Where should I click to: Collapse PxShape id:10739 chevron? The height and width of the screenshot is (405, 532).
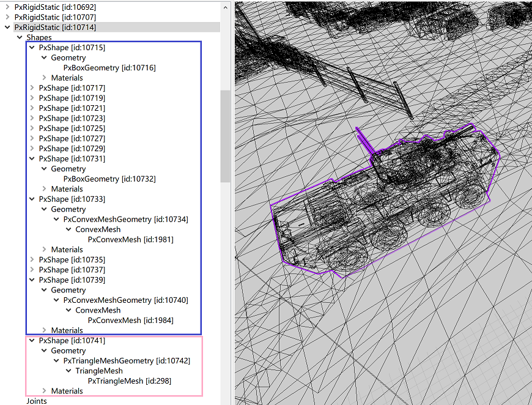[x=32, y=280]
